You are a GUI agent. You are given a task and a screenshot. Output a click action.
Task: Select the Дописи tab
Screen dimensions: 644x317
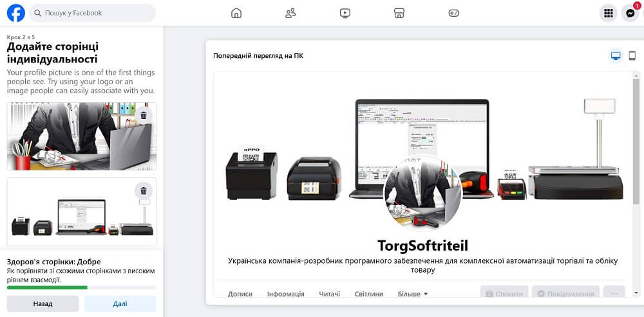click(x=240, y=294)
